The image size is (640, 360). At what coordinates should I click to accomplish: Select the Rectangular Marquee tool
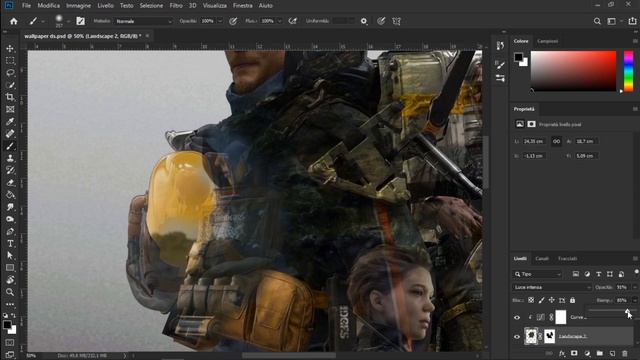[x=10, y=60]
